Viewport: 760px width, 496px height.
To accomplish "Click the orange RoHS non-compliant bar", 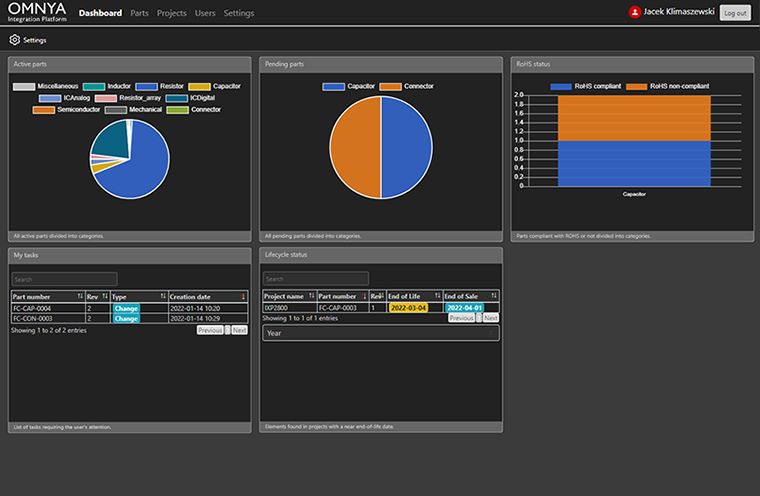I will click(x=634, y=118).
